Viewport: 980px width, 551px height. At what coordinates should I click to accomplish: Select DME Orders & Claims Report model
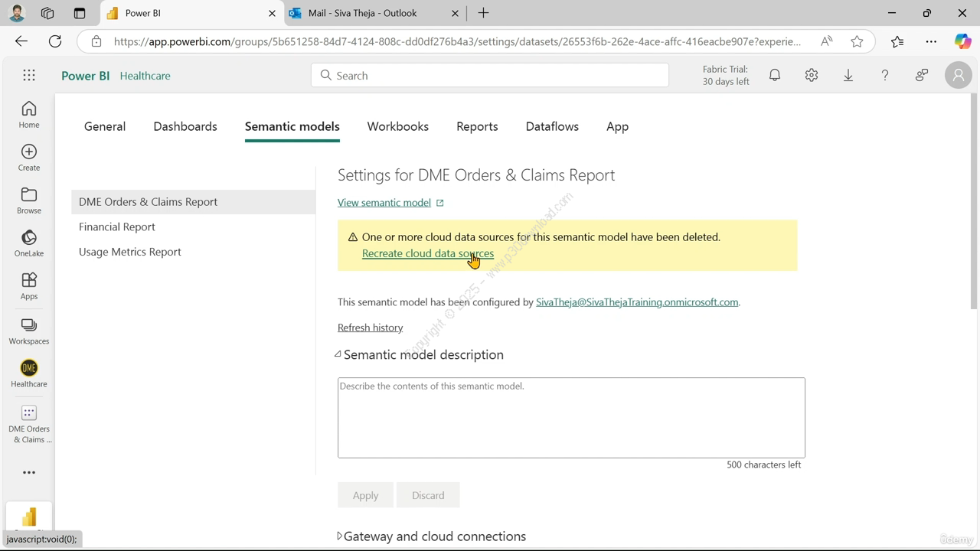point(193,202)
